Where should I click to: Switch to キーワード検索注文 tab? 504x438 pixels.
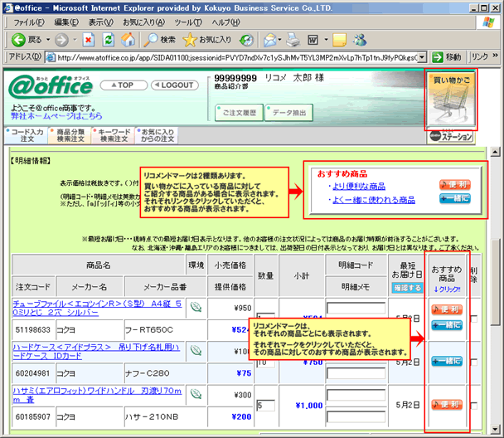pos(113,135)
